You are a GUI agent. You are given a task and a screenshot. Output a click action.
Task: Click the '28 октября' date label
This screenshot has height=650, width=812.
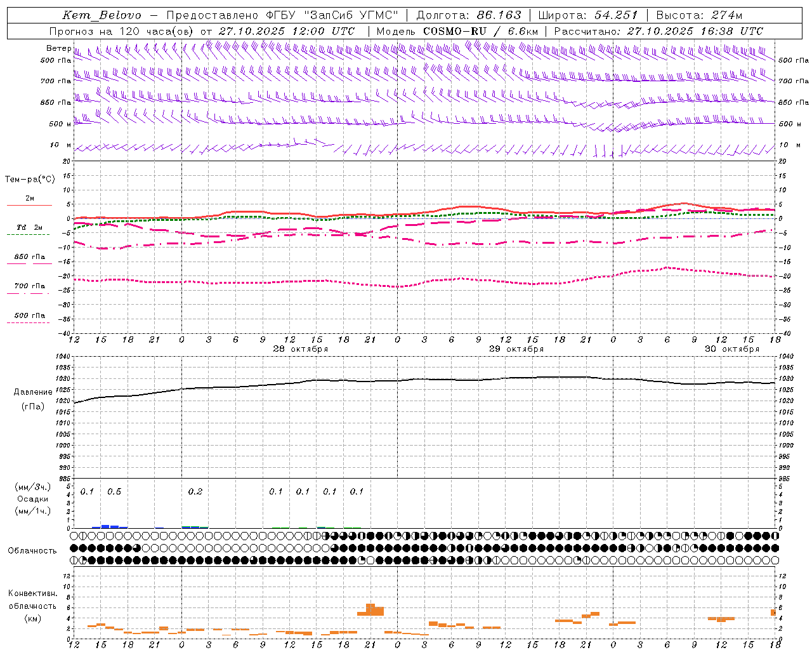[x=301, y=349]
